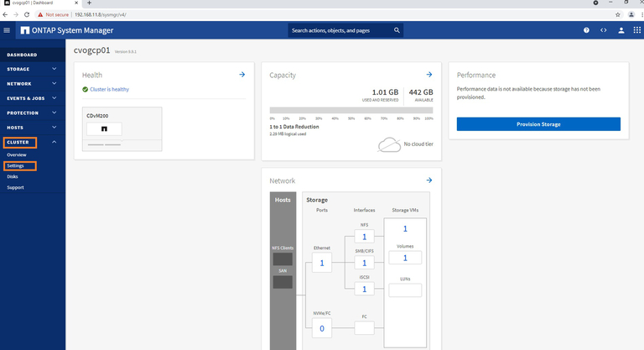Click the search actions input field
644x350 pixels.
point(340,31)
